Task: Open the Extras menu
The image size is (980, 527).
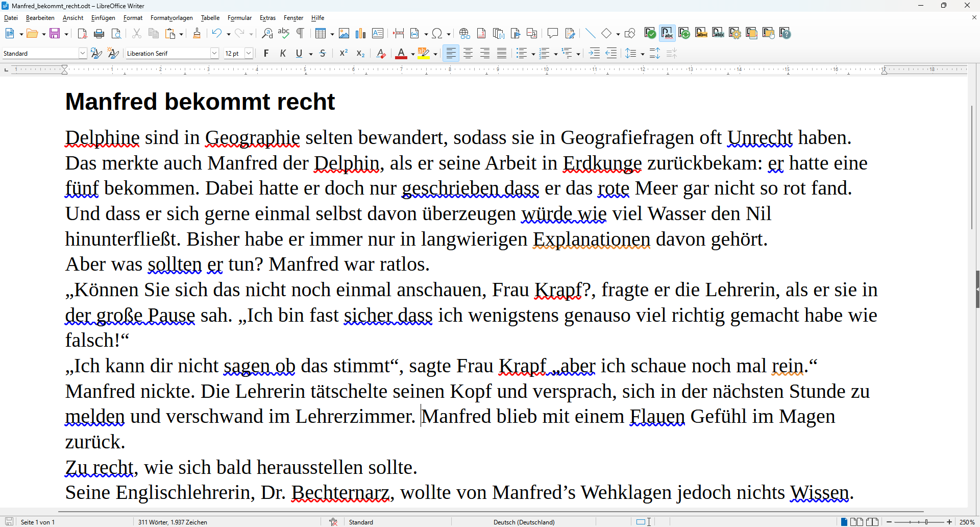Action: pos(267,18)
